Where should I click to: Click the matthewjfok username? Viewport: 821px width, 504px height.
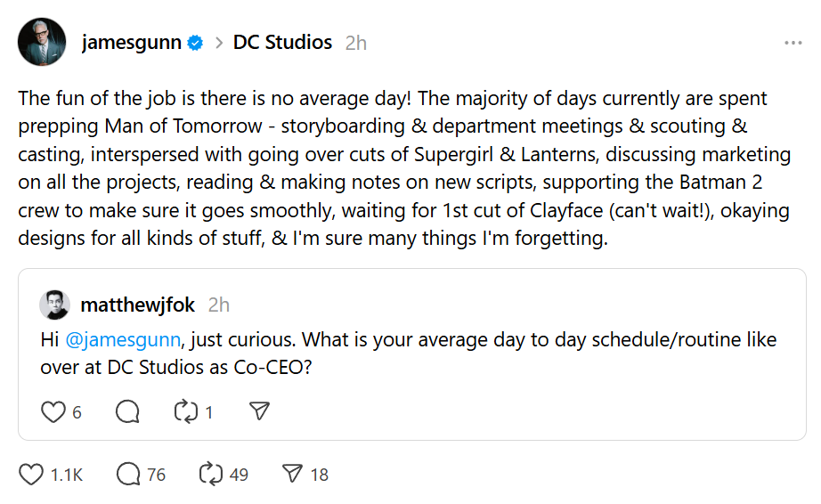click(138, 305)
